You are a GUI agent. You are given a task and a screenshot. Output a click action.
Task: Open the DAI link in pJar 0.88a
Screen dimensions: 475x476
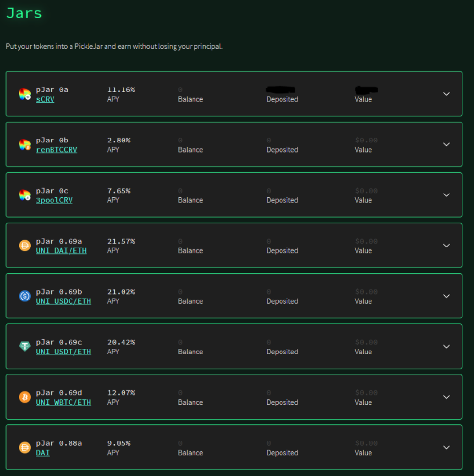(x=43, y=453)
